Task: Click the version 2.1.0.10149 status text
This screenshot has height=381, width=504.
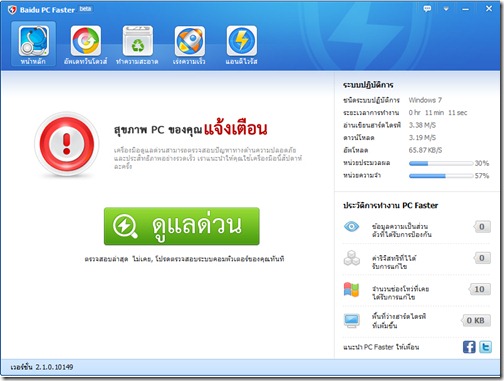Action: point(42,367)
